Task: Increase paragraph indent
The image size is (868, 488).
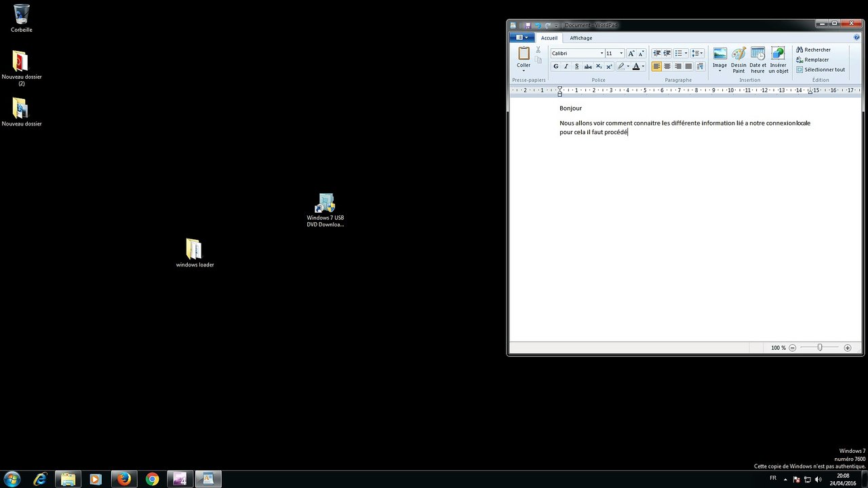Action: pyautogui.click(x=667, y=53)
